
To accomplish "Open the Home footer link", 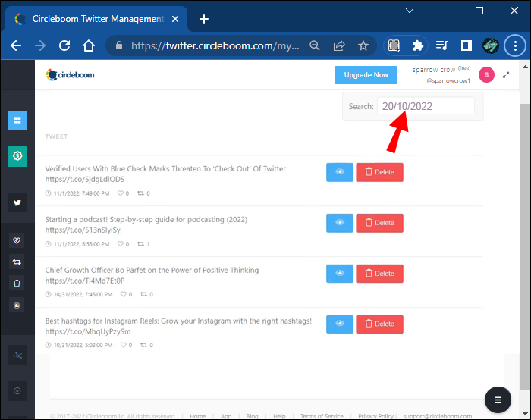I will point(198,416).
